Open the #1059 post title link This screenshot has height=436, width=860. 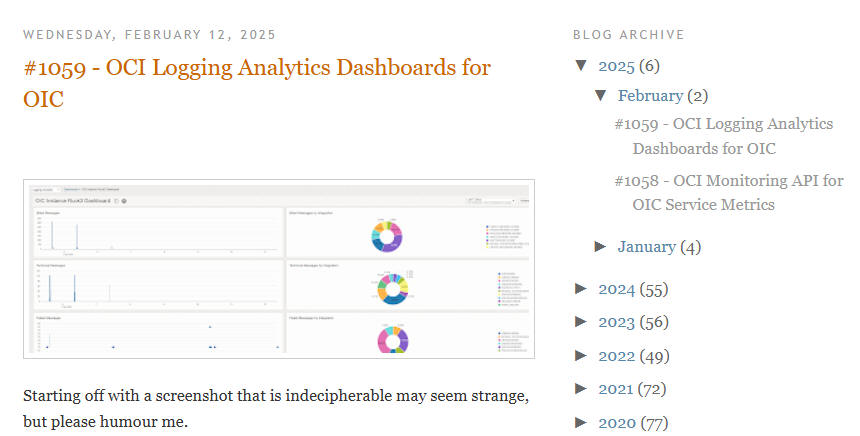[x=256, y=69]
